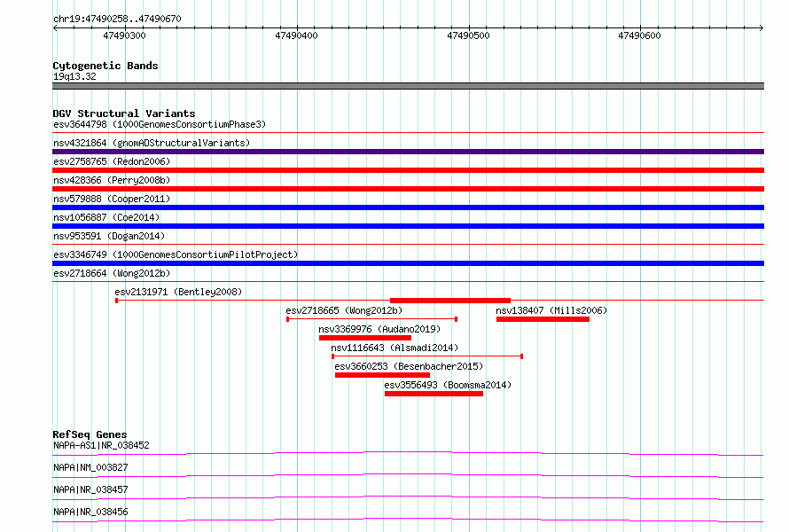The width and height of the screenshot is (789, 532).
Task: Click esv2718665 (Wong2012b) variant label
Action: click(x=344, y=310)
